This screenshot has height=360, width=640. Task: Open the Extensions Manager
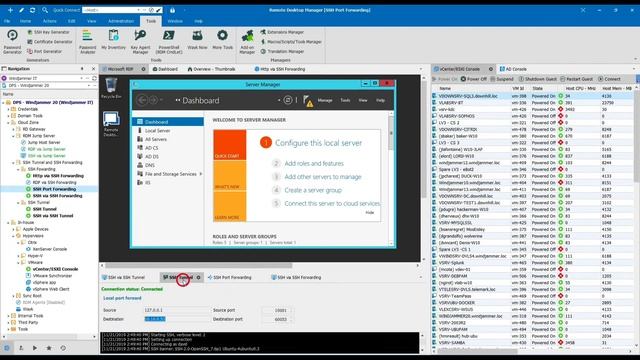coord(282,32)
